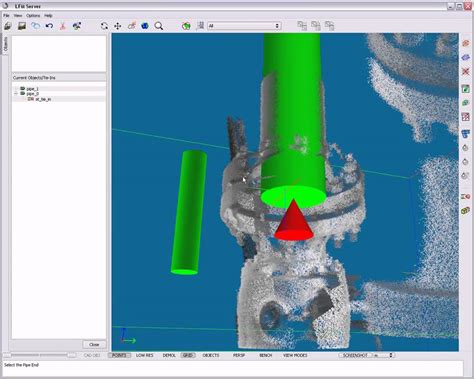Click the red X icon in right toolbar
Image resolution: width=474 pixels, height=379 pixels.
(x=466, y=71)
